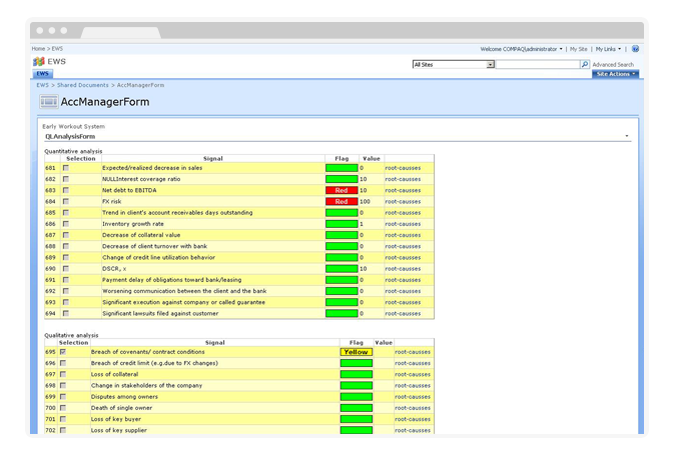Click the Red flag for FX risk
The height and width of the screenshot is (455, 674).
click(x=342, y=202)
